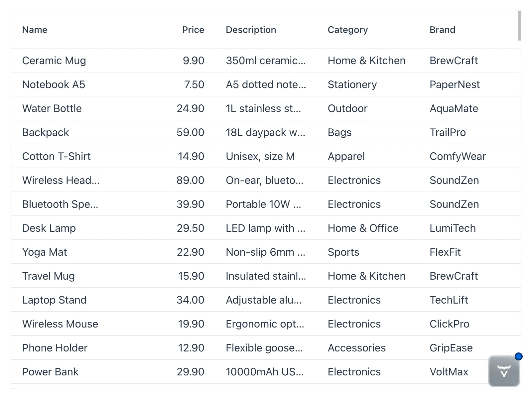This screenshot has height=399, width=532.
Task: Select the Ceramic Mug row
Action: (x=54, y=61)
